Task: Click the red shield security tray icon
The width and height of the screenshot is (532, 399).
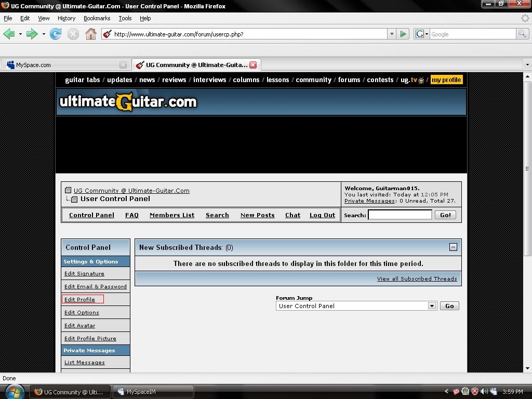Action: tap(475, 392)
